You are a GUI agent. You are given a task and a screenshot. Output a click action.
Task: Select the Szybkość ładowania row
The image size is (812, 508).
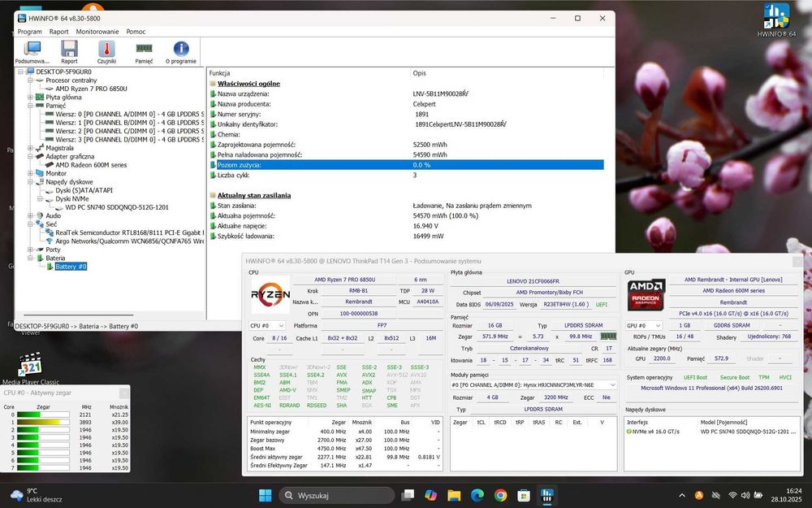407,236
